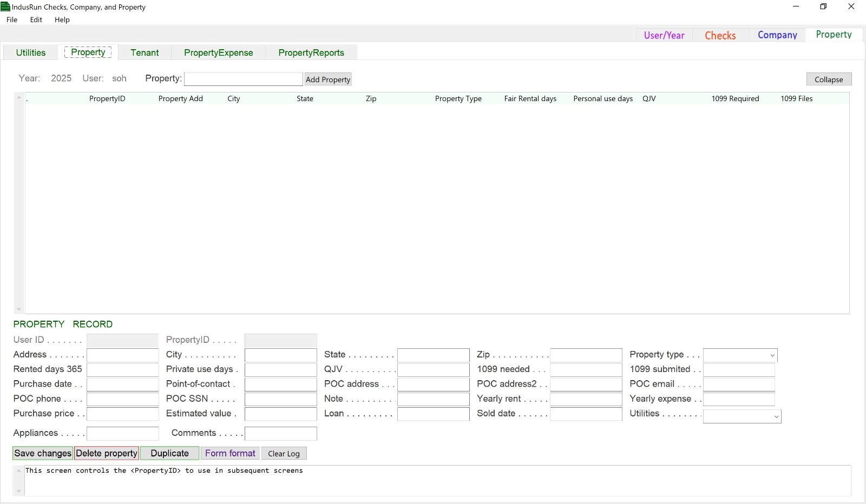Click the PropertyID column header
The image size is (866, 504).
pyautogui.click(x=107, y=98)
